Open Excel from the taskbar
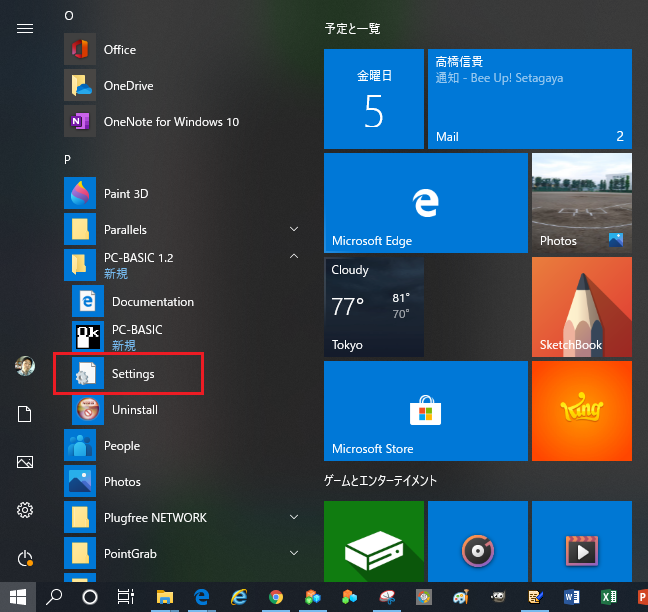Screen dimensions: 648x612 pos(609,597)
